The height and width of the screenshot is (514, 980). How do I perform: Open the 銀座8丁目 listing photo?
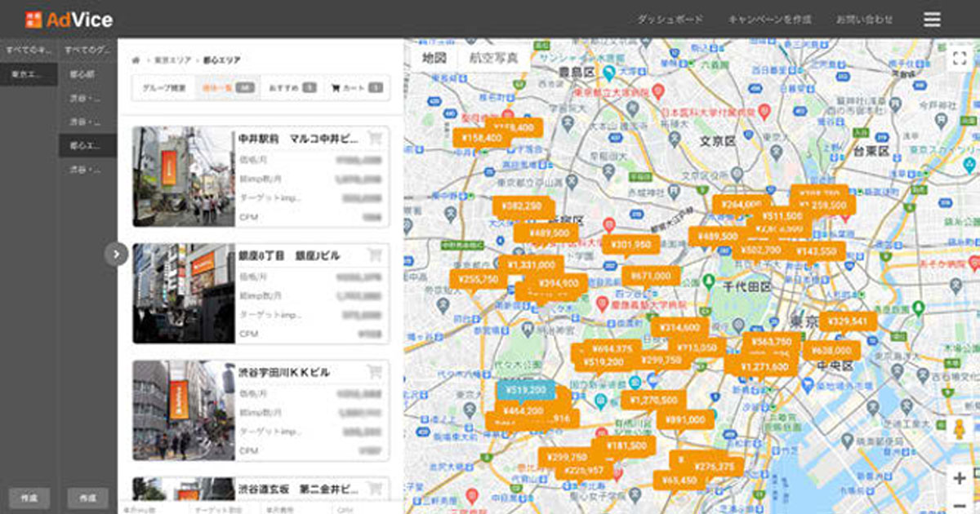pyautogui.click(x=184, y=293)
